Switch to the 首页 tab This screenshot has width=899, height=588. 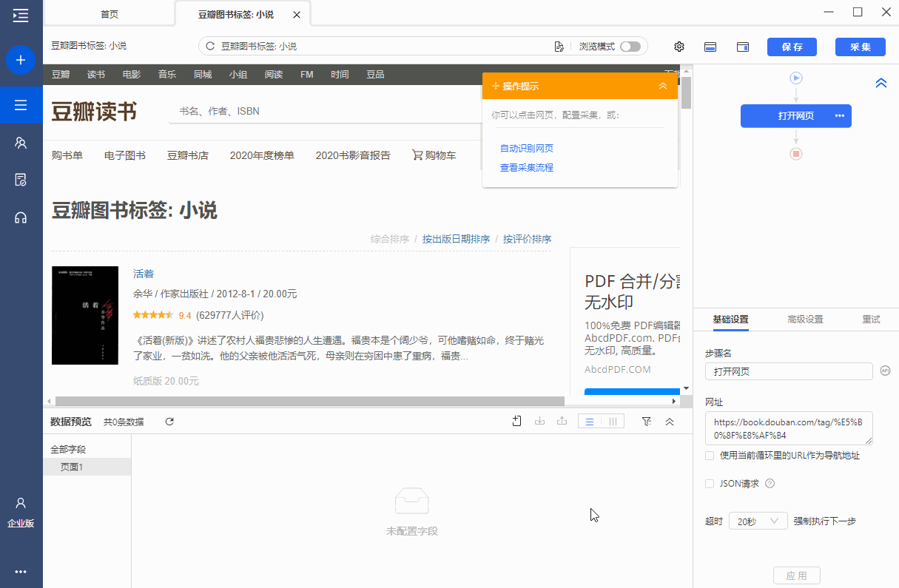[109, 14]
